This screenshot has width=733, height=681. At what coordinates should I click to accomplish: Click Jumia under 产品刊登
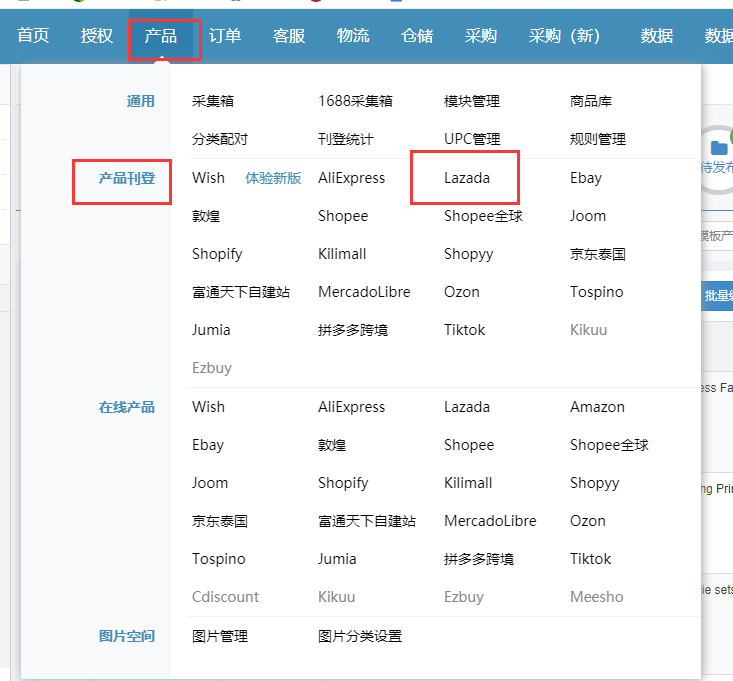(211, 330)
